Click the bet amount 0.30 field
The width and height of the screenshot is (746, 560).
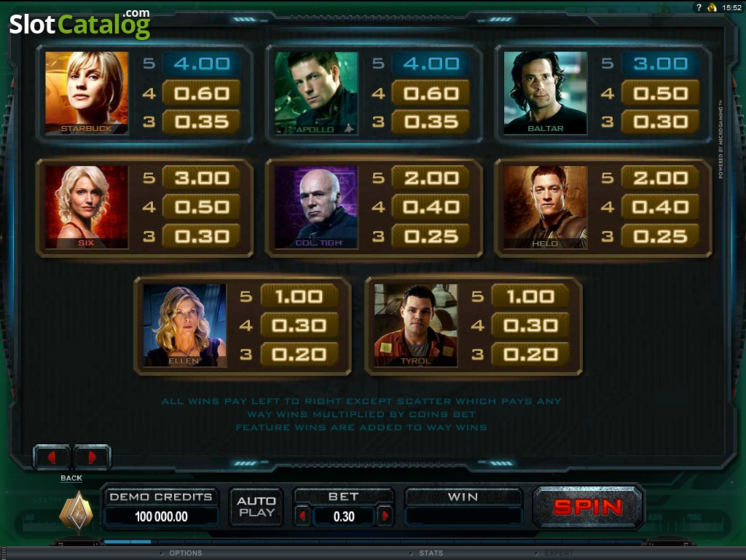point(344,516)
